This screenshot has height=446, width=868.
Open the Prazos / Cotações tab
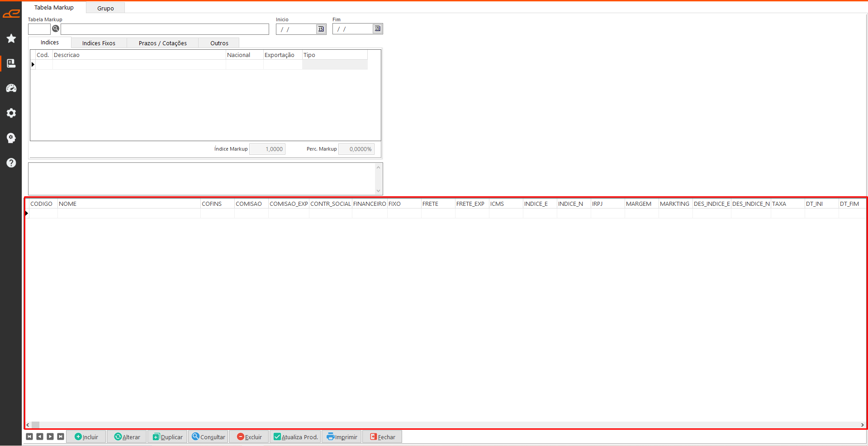click(162, 43)
